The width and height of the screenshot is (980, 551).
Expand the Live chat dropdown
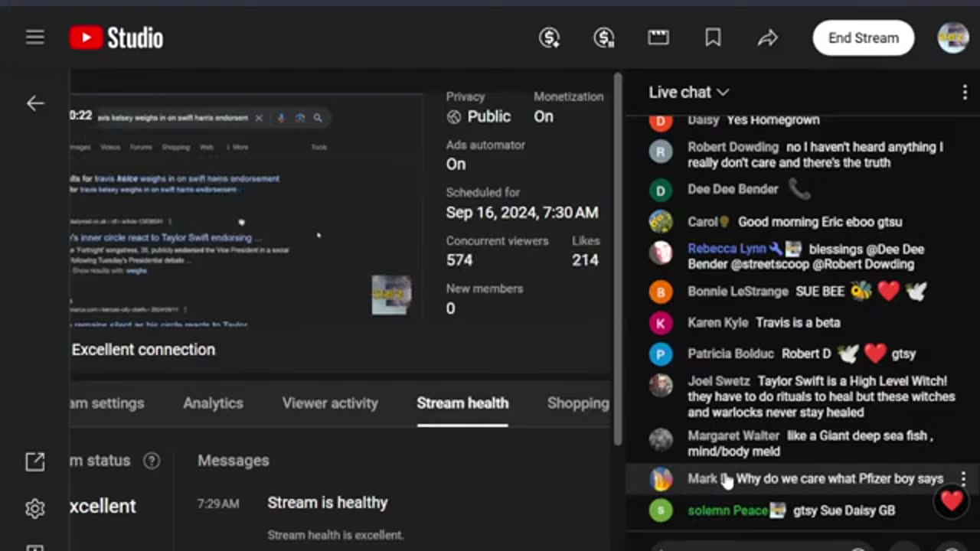click(688, 92)
